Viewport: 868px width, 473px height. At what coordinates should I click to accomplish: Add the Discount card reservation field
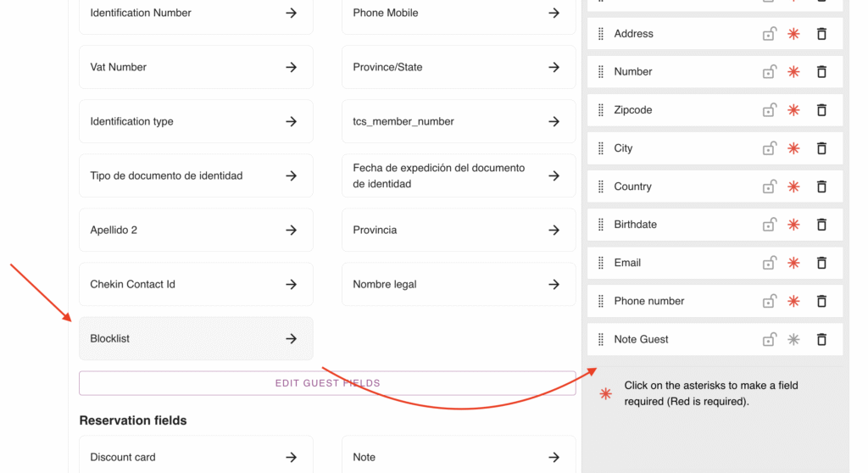(291, 457)
